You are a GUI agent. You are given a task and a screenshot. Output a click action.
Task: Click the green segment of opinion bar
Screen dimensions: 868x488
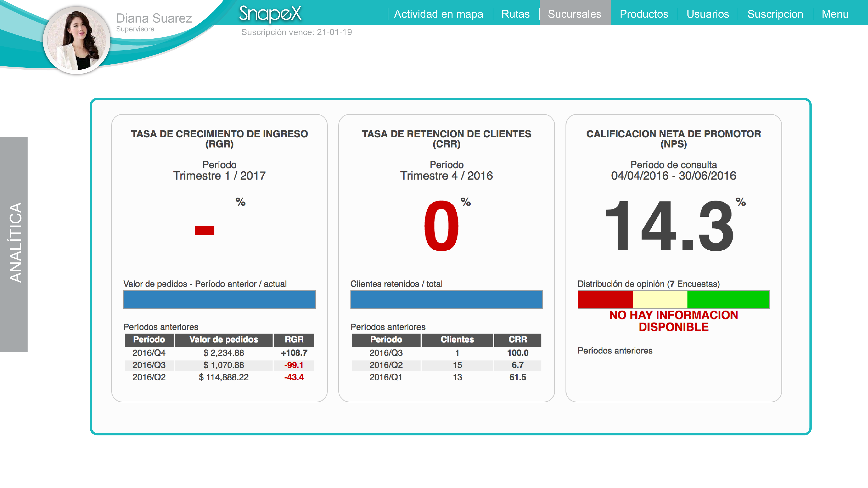click(x=728, y=299)
